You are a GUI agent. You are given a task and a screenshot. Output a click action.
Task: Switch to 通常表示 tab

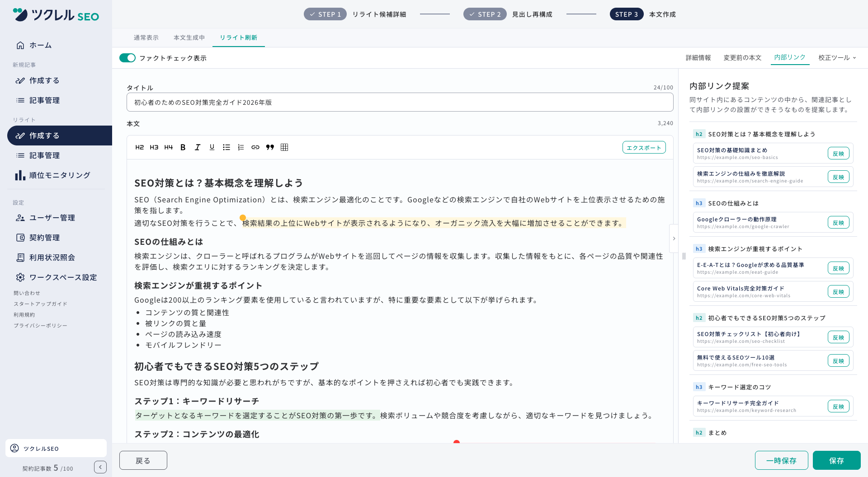(146, 37)
